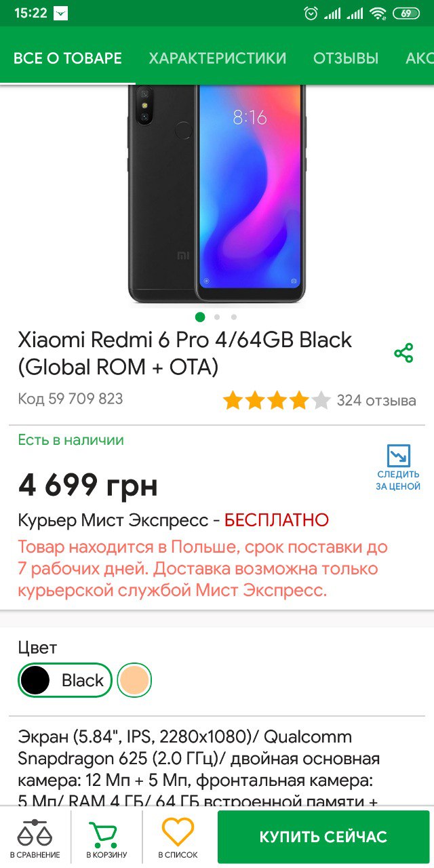Select the gold color swatch
The width and height of the screenshot is (434, 868).
134,680
